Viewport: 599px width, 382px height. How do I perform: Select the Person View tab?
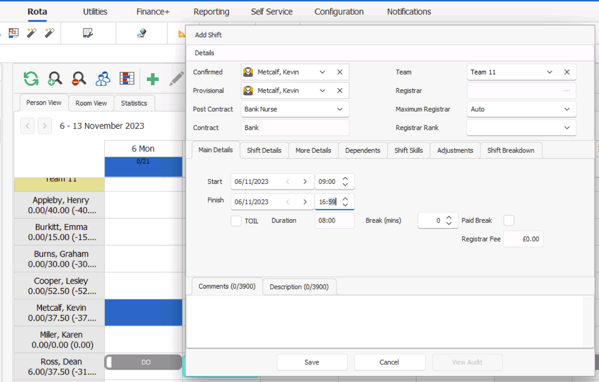44,103
